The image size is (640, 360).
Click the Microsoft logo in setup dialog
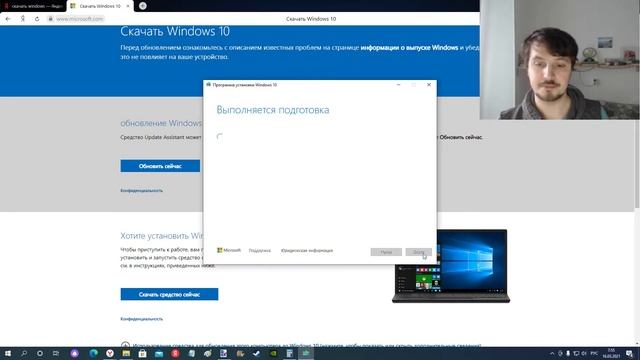[x=229, y=250]
